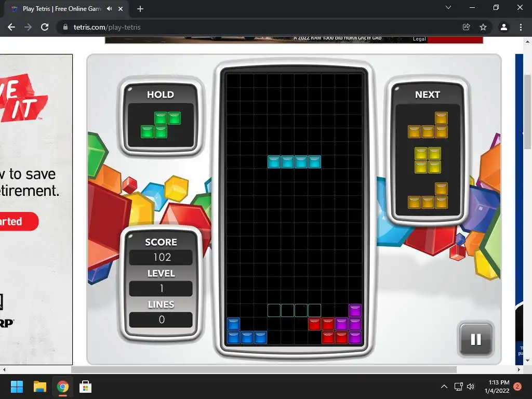Viewport: 532px width, 399px height.
Task: Open Chrome profile menu
Action: point(504,27)
